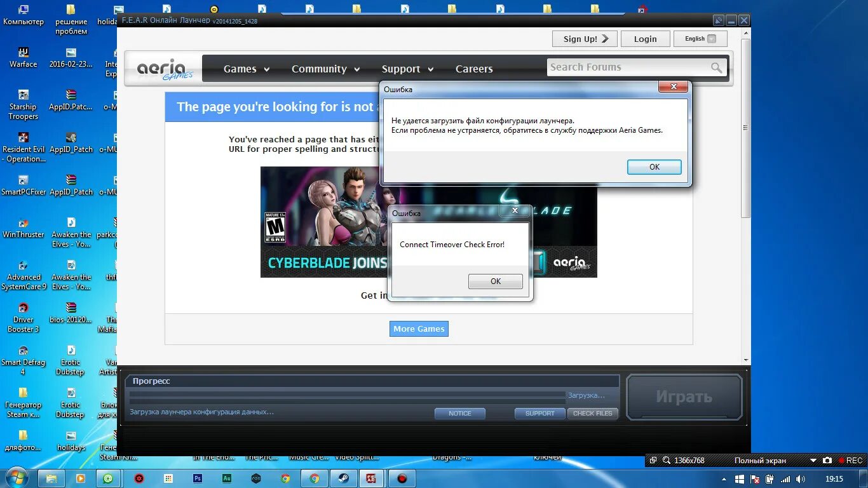The width and height of the screenshot is (868, 488).
Task: Click the recorder magnifier icon
Action: coord(666,460)
